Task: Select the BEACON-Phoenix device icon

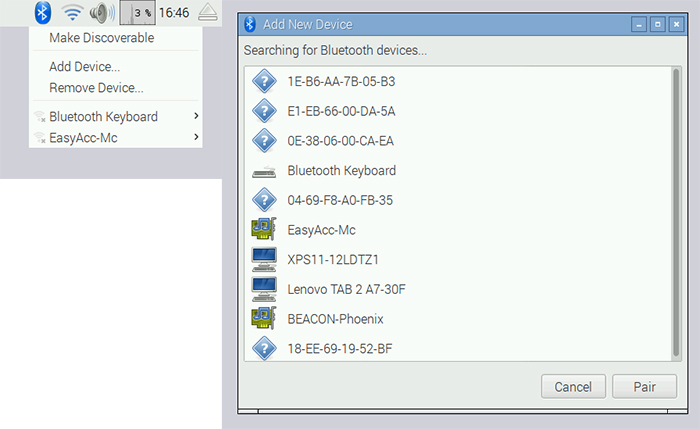Action: [264, 319]
